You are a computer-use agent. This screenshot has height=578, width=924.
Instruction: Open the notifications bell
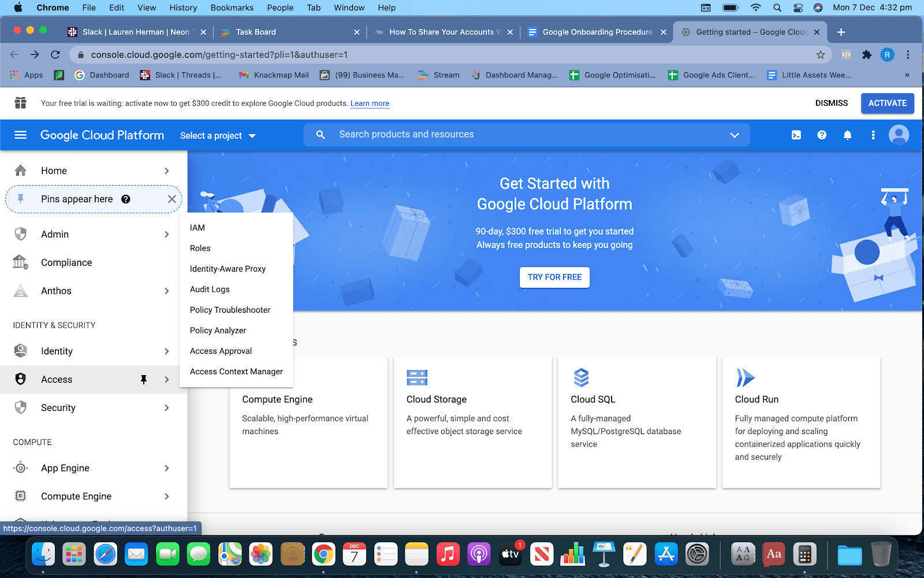pos(847,135)
